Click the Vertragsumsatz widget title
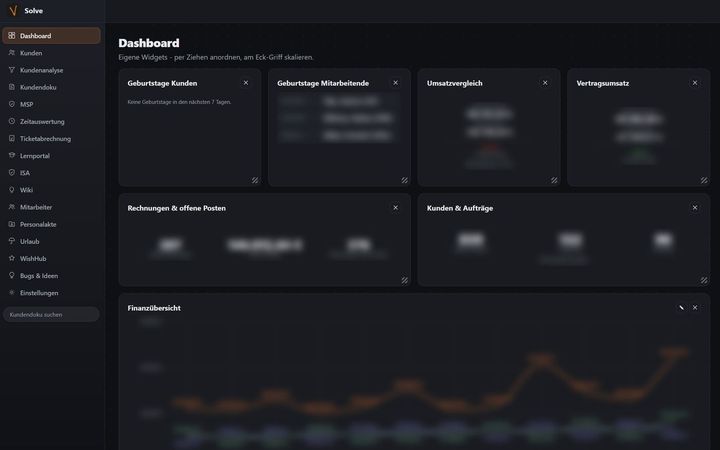The width and height of the screenshot is (720, 450). pyautogui.click(x=603, y=83)
